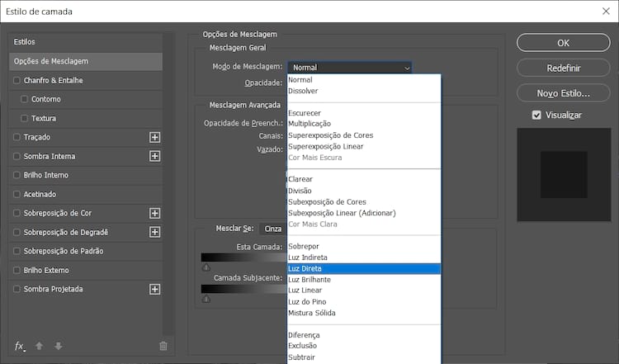This screenshot has width=619, height=364.
Task: Choose Luz do Pino blend mode
Action: pyautogui.click(x=364, y=301)
